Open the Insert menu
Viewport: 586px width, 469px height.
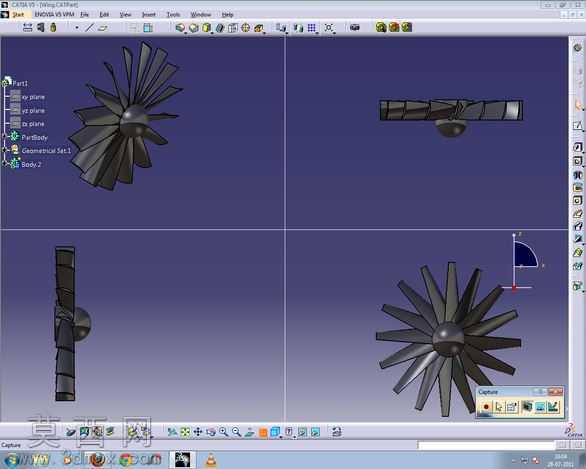(x=148, y=15)
